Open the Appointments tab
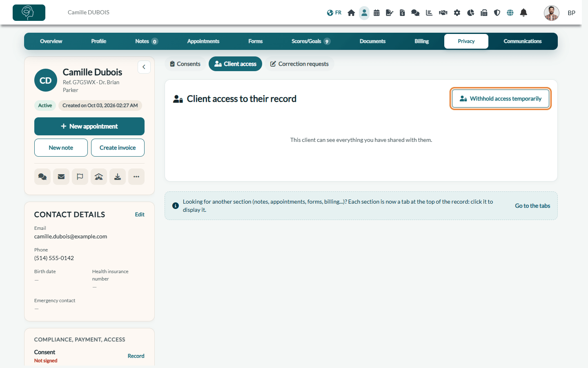Screen dimensions: 588x368 click(203, 41)
